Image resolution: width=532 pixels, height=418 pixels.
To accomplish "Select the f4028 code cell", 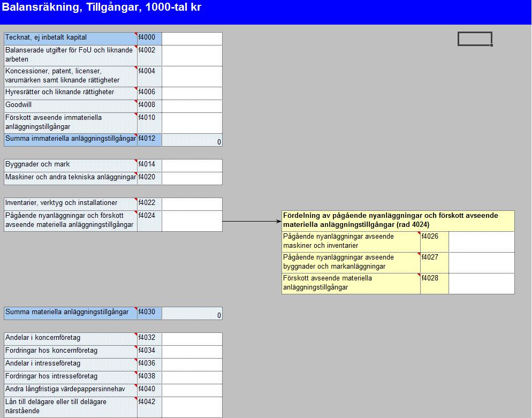I will click(x=435, y=284).
